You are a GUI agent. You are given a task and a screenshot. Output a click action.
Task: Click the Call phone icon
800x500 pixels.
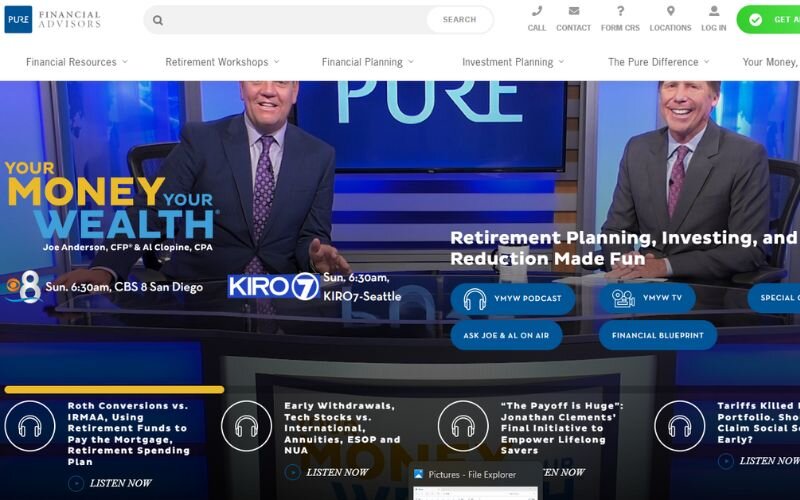537,11
